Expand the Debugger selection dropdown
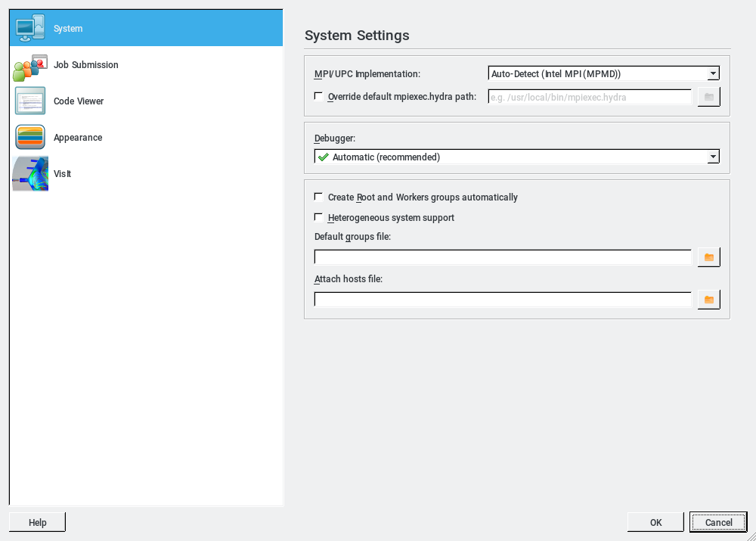 516,157
